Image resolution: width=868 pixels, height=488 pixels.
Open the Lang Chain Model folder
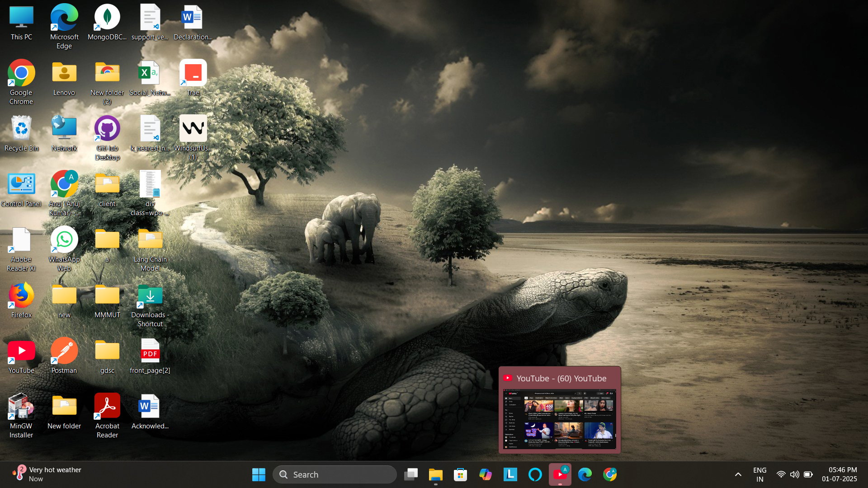point(150,240)
